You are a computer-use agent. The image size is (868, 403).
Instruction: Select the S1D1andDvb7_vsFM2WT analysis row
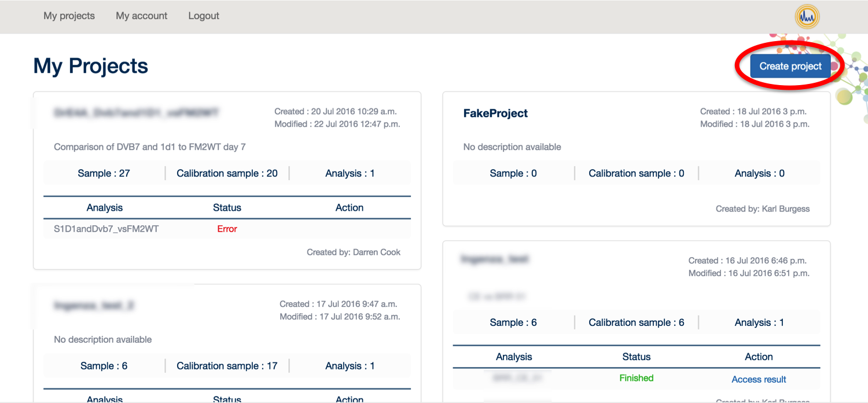pyautogui.click(x=227, y=229)
